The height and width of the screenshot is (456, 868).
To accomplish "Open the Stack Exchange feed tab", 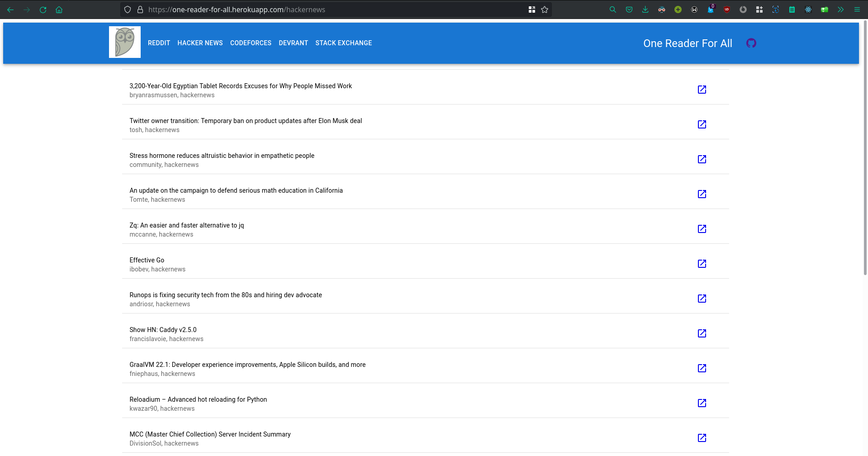I will (344, 43).
